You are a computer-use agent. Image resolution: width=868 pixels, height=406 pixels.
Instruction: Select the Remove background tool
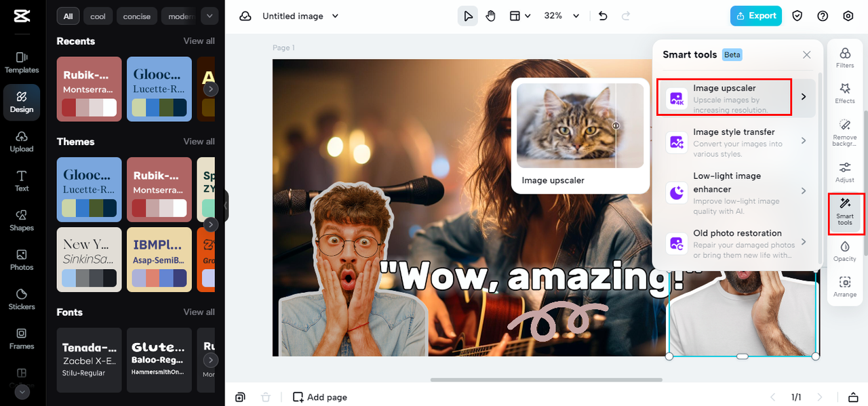pyautogui.click(x=845, y=133)
